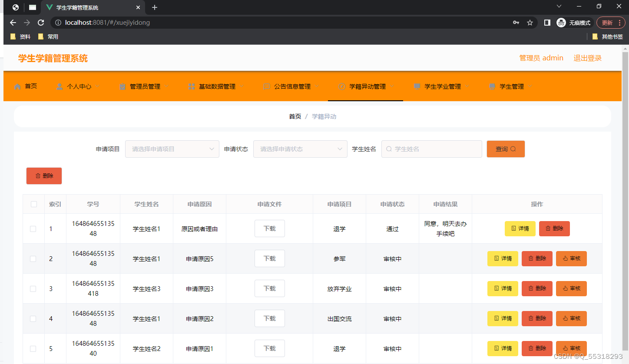This screenshot has height=364, width=629.
Task: Click the 首页 breadcrumb link
Action: [295, 116]
